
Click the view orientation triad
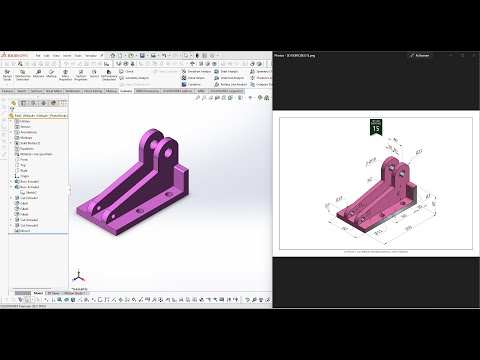pyautogui.click(x=78, y=276)
